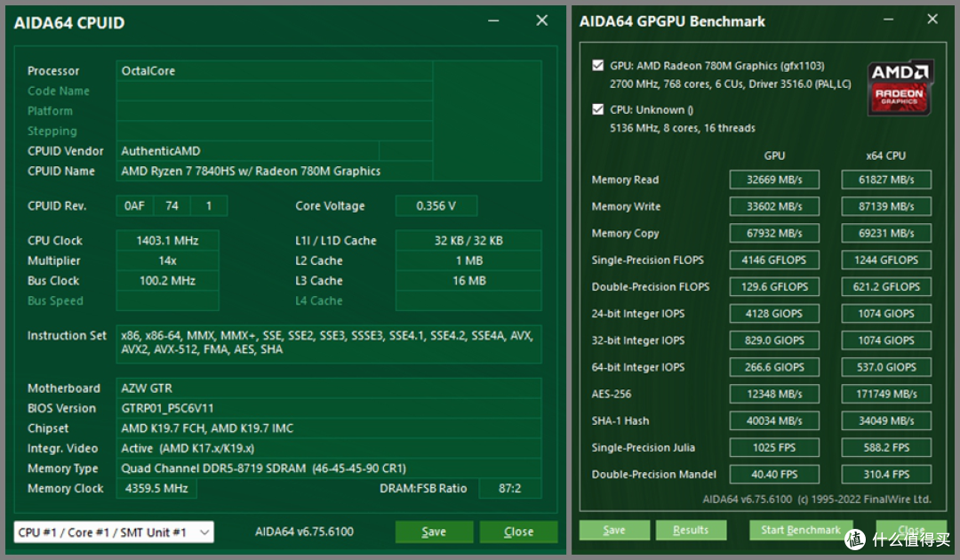Minimize the AIDA64 CPUID window
Screen dimensions: 960x560
coord(493,20)
